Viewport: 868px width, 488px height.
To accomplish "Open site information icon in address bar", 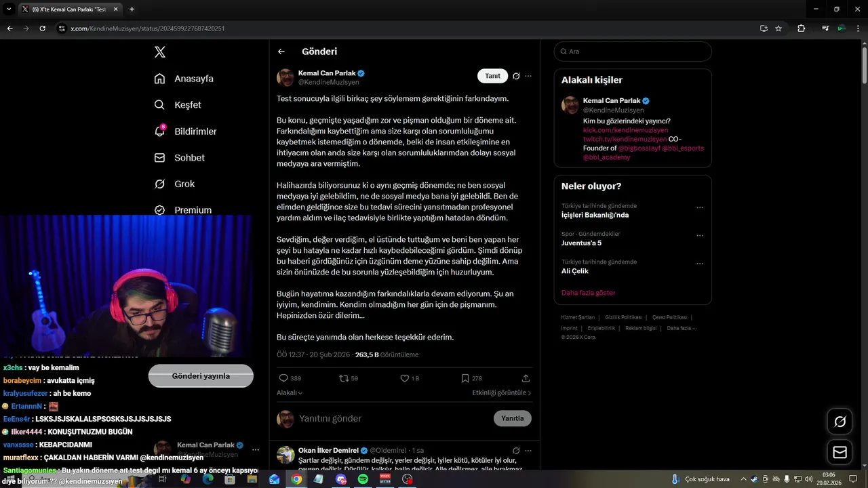I will (62, 28).
